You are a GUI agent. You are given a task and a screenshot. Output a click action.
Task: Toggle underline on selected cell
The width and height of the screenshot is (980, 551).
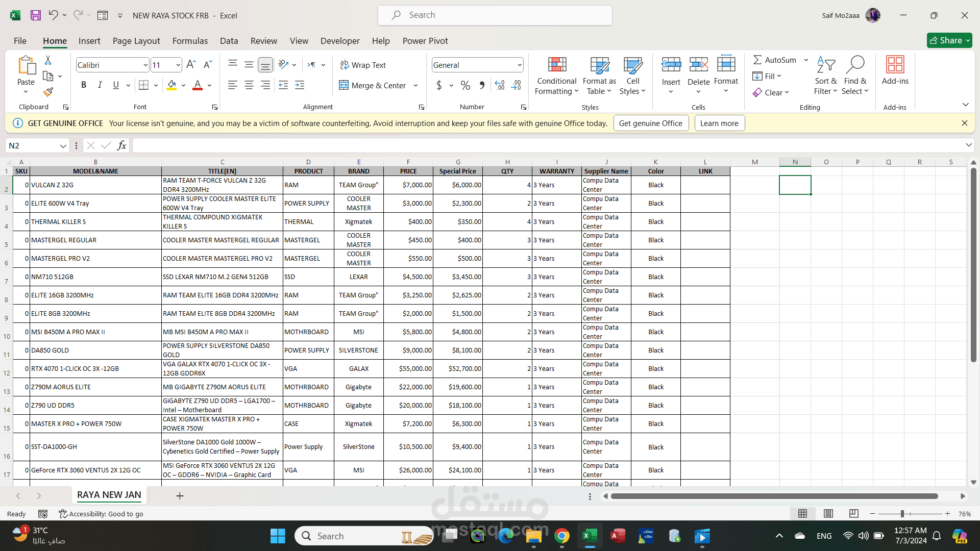(115, 85)
